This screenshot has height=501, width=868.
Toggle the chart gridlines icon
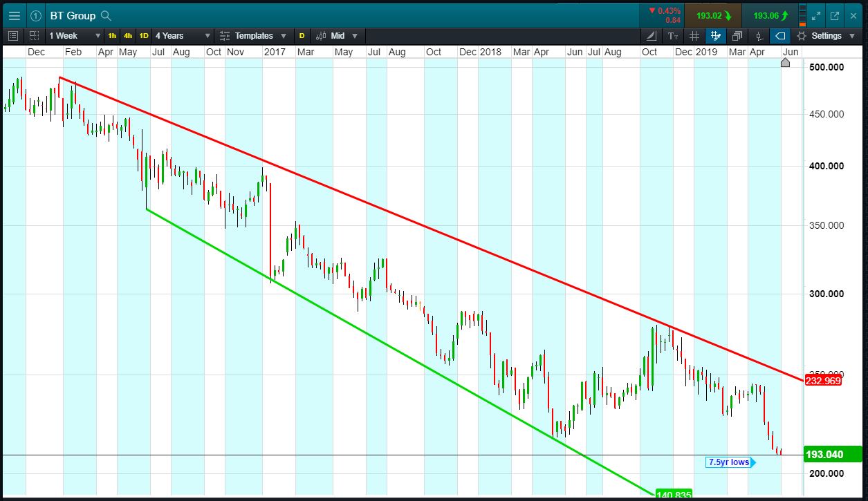[694, 35]
